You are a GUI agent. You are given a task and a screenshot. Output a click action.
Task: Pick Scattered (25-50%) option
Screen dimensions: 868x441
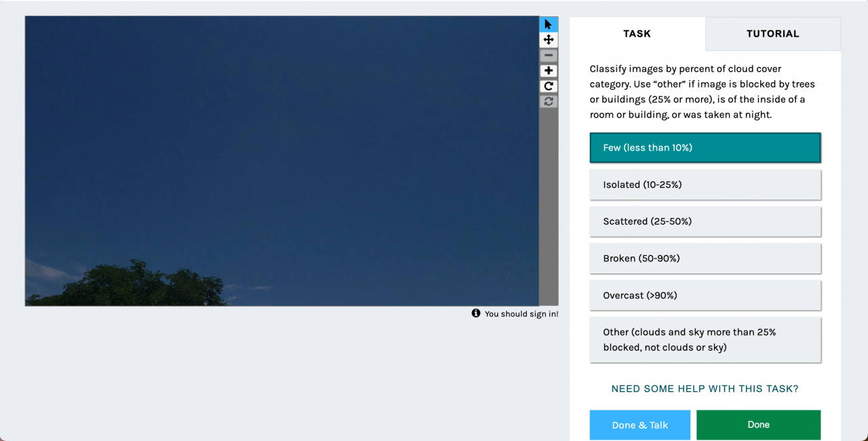pos(705,221)
